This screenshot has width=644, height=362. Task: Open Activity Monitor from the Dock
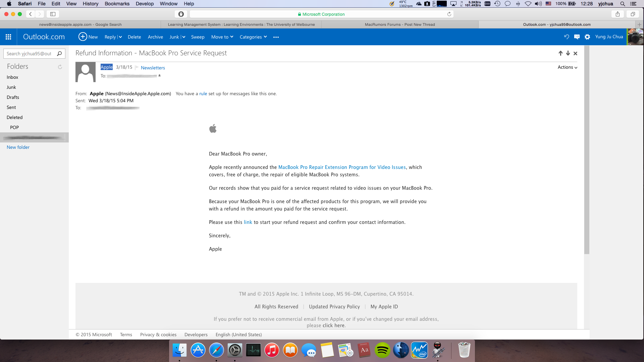253,351
